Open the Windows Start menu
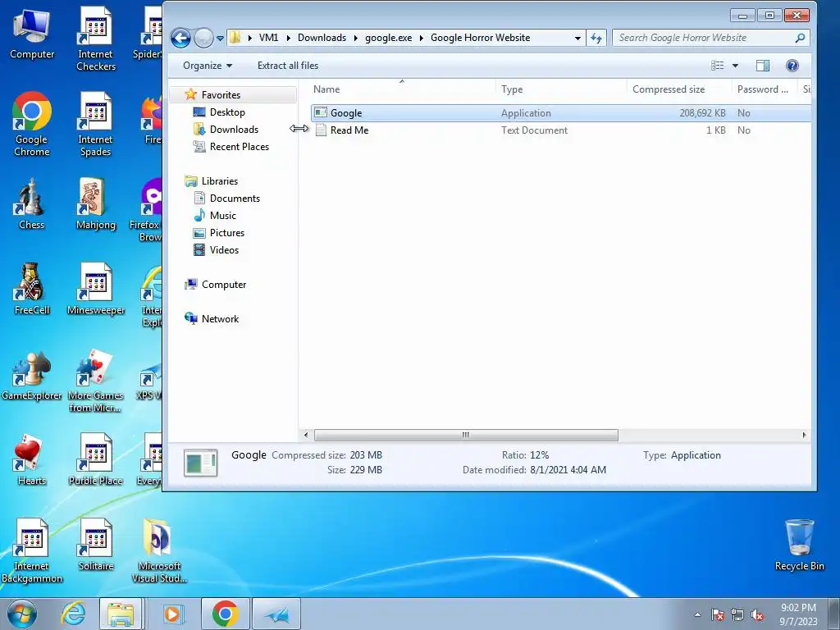This screenshot has width=840, height=630. click(x=22, y=614)
